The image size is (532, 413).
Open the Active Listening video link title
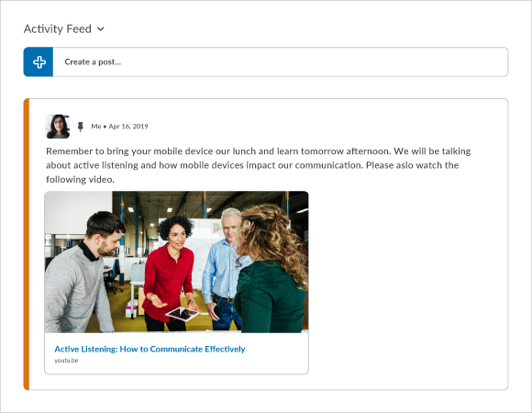tap(150, 349)
